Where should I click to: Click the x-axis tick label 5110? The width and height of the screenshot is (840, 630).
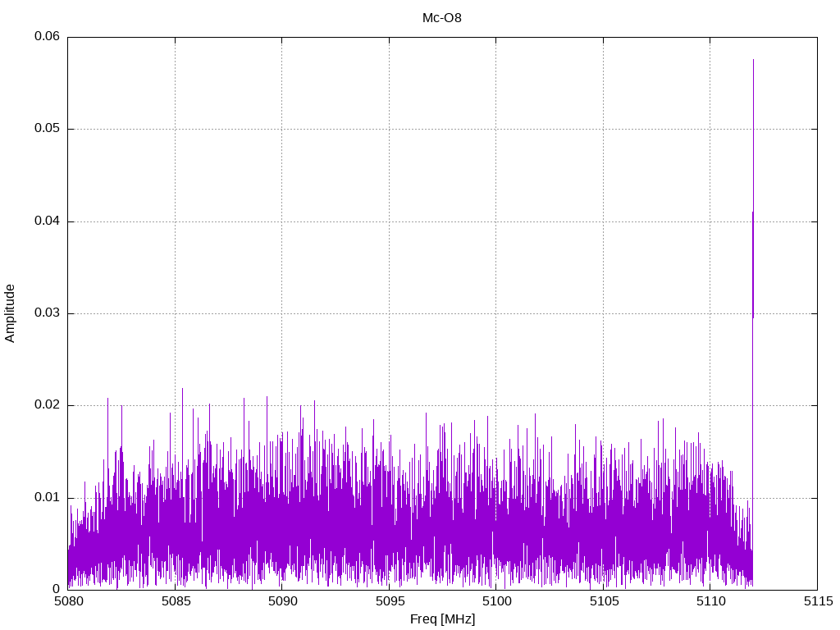(710, 601)
